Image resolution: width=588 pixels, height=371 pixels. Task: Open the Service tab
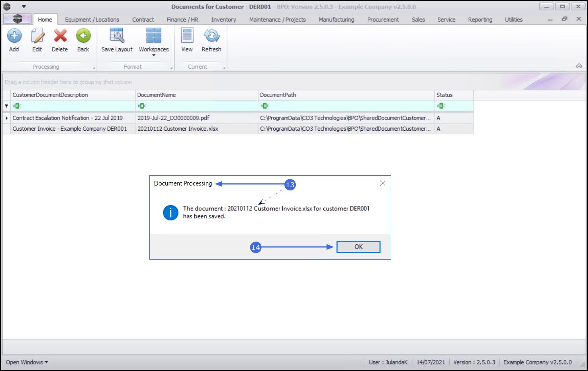446,19
